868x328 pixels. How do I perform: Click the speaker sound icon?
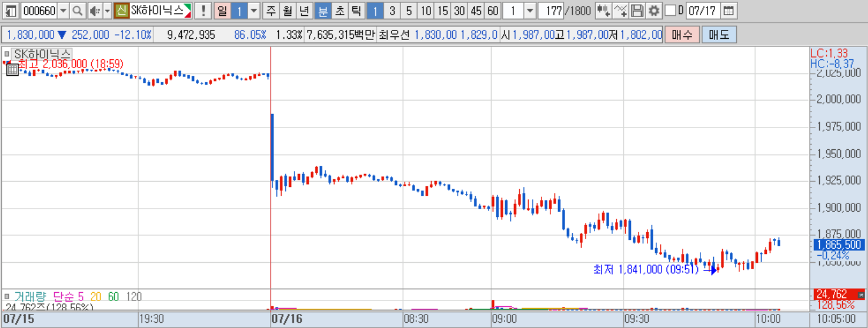94,11
